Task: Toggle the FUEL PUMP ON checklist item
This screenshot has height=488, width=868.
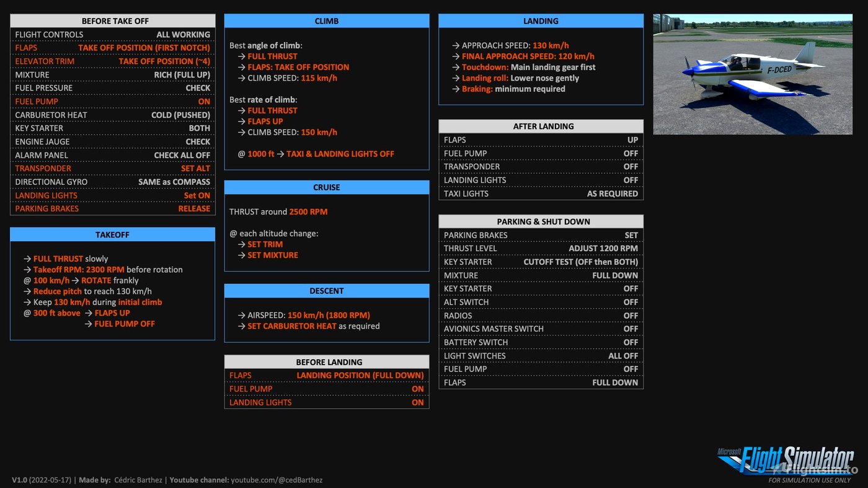Action: (112, 101)
